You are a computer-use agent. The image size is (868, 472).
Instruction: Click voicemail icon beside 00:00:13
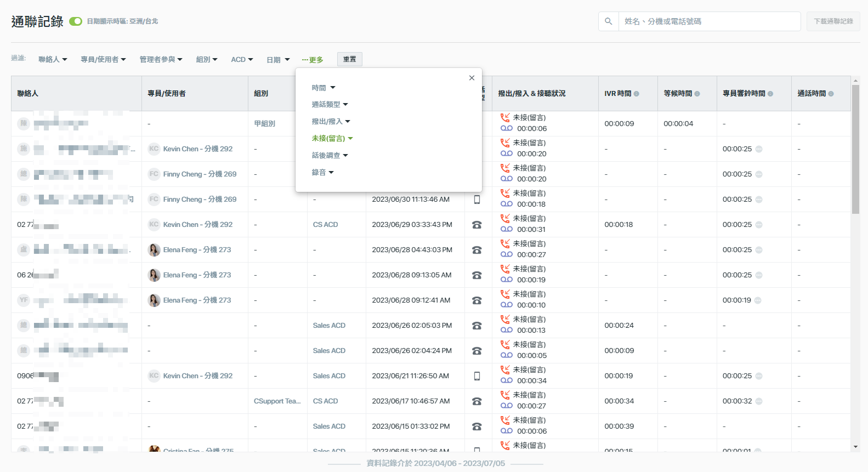(x=507, y=330)
